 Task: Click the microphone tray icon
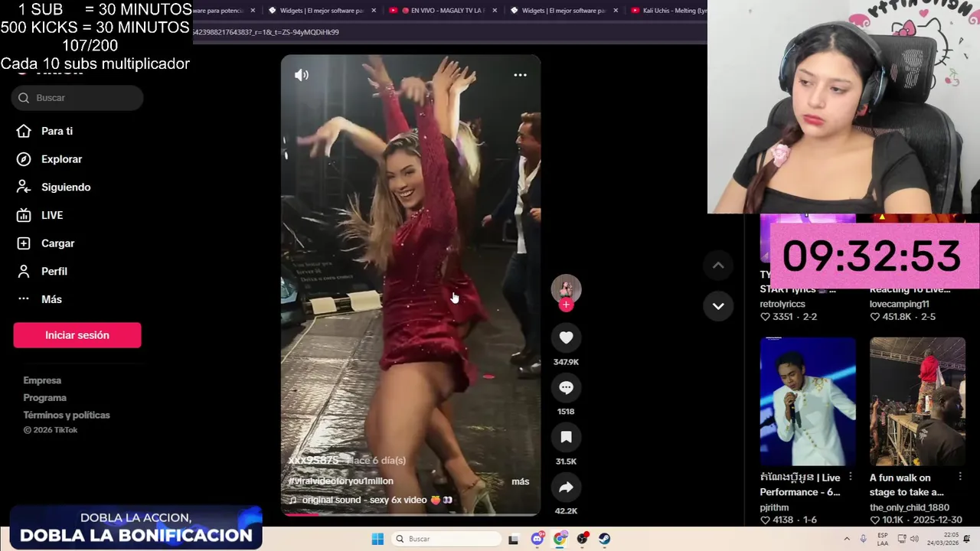click(x=864, y=539)
